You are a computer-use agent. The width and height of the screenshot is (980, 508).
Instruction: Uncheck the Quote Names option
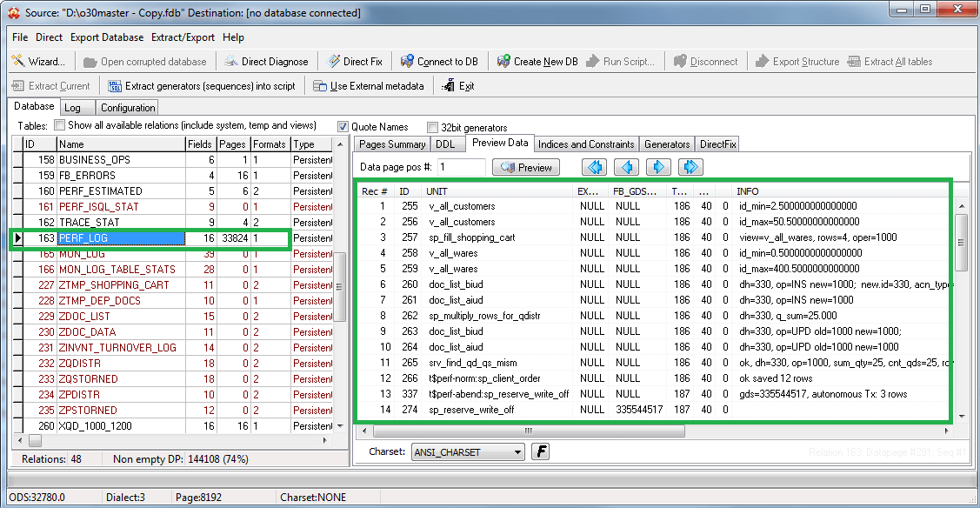point(343,127)
